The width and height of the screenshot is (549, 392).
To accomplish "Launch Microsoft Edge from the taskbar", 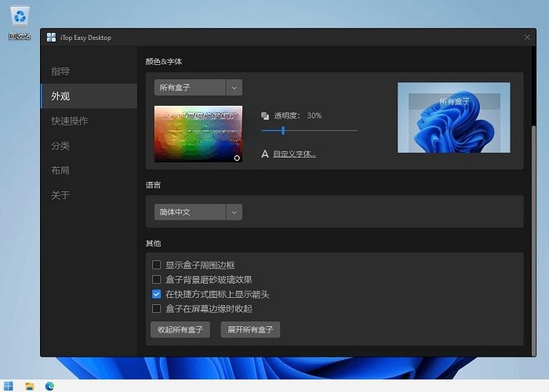I will [49, 386].
